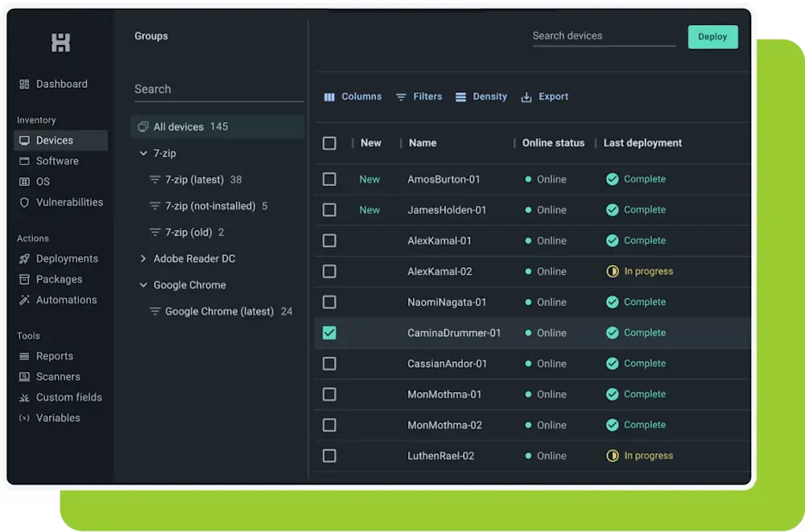This screenshot has height=532, width=805.
Task: Click the filter icon beside Google Chrome (latest)
Action: point(155,311)
